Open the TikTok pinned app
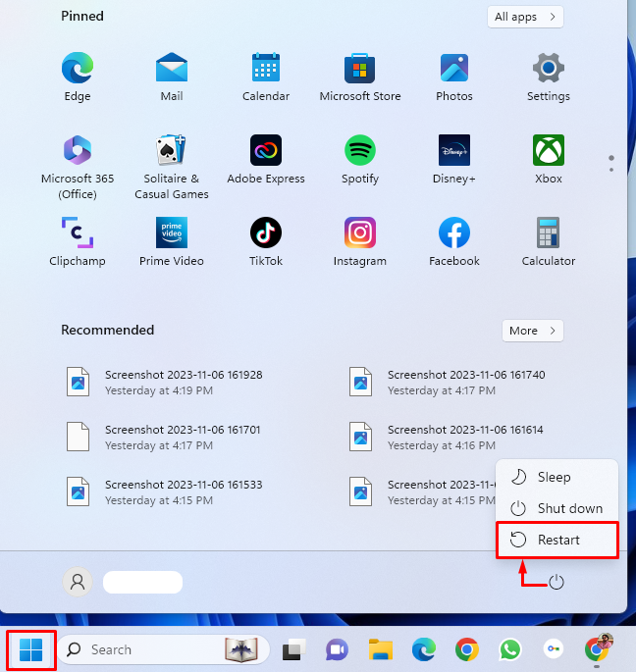Viewport: 636px width, 672px height. tap(265, 233)
